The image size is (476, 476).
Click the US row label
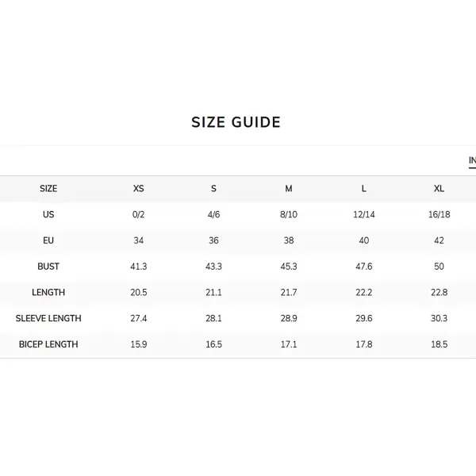[x=48, y=214]
